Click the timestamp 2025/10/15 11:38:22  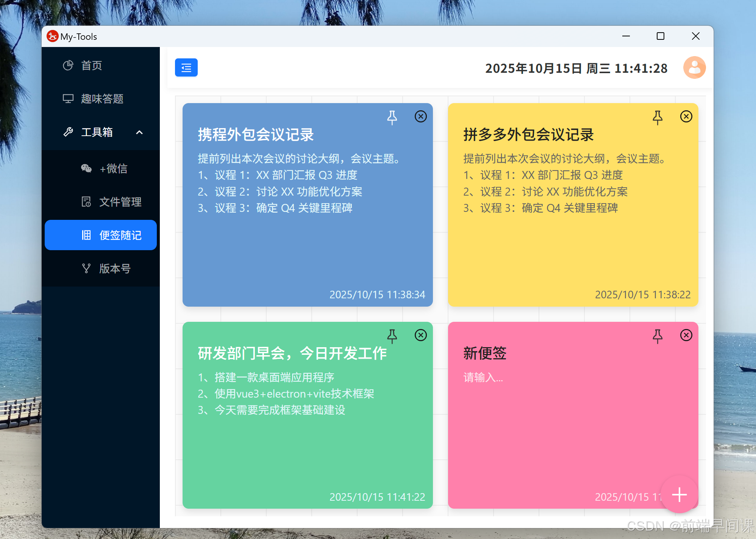click(643, 295)
